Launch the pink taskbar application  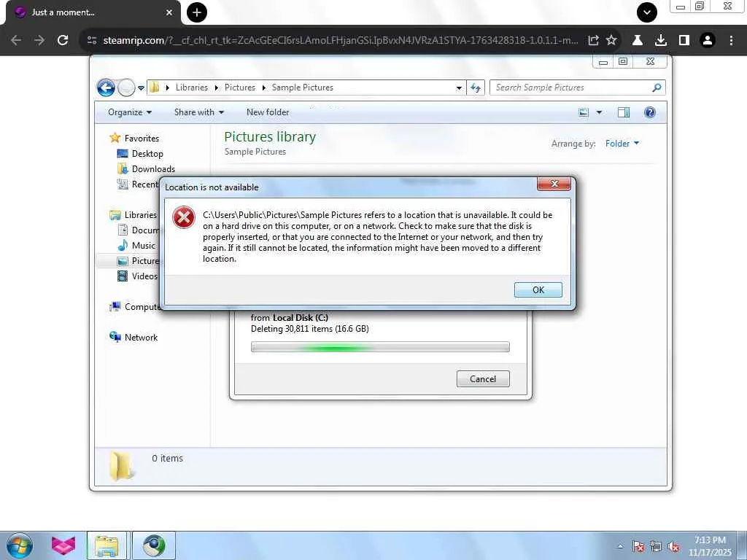pos(63,545)
